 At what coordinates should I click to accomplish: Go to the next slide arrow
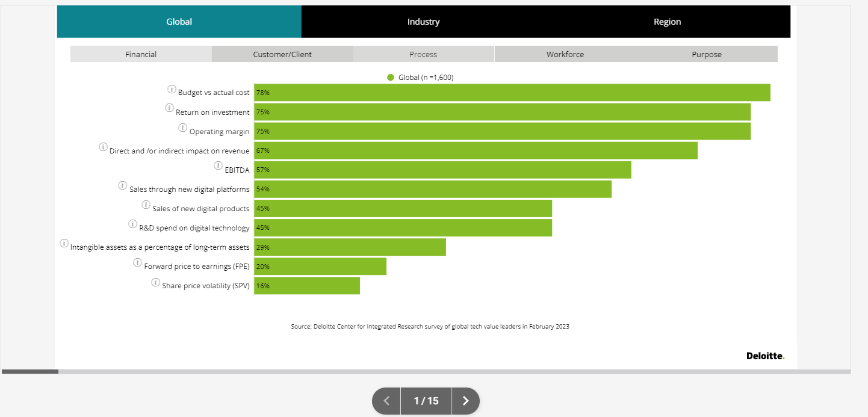pos(465,401)
